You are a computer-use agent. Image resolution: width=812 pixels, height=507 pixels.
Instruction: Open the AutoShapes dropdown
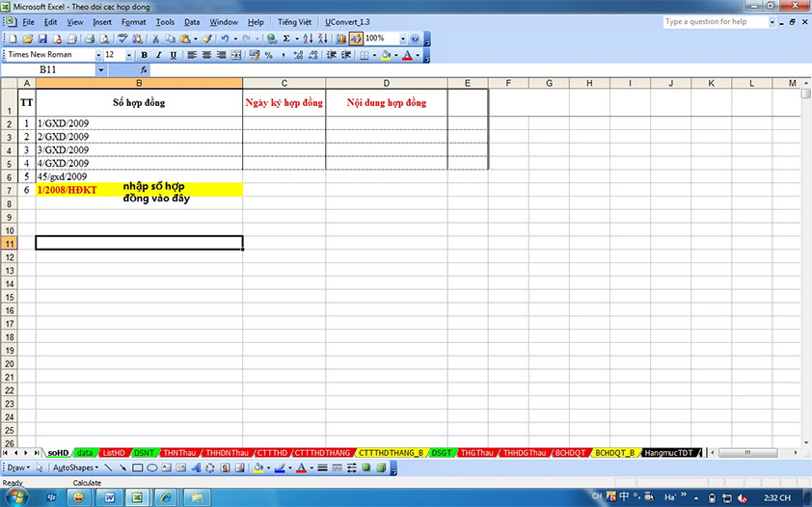75,467
